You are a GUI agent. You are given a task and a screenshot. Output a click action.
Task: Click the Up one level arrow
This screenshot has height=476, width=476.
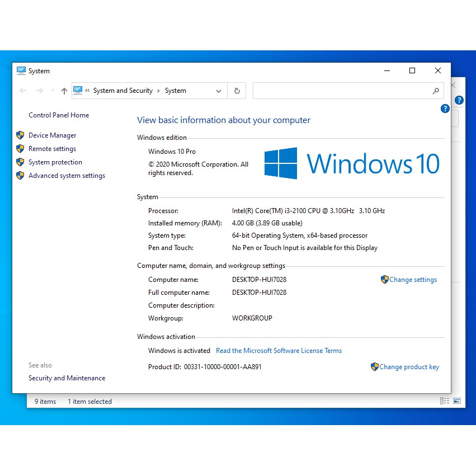[x=64, y=91]
